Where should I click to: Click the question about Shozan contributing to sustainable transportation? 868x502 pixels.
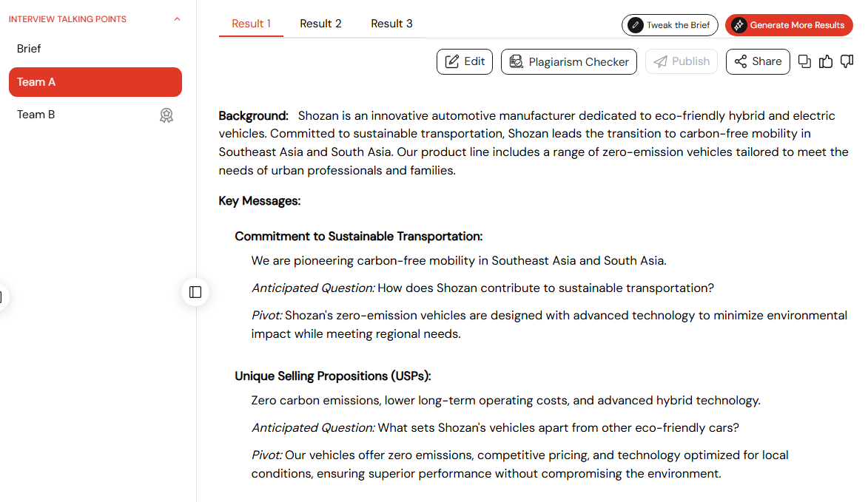[546, 288]
